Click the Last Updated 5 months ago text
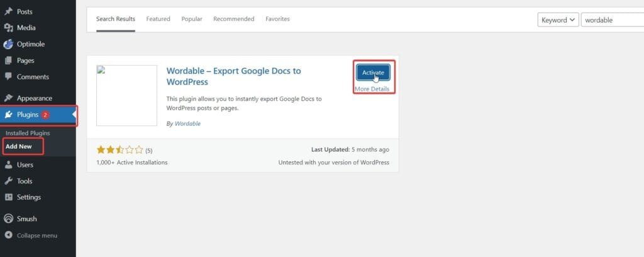Viewport: 644px width, 257px height. click(x=350, y=150)
